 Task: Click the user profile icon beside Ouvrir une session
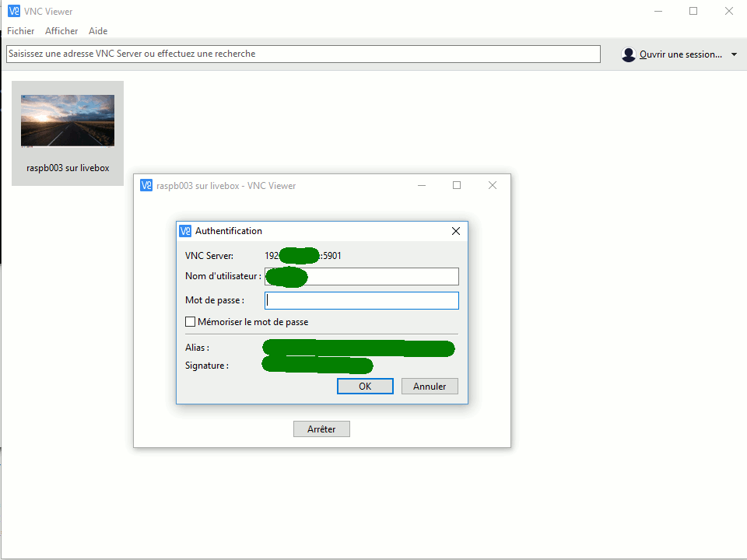pos(629,54)
